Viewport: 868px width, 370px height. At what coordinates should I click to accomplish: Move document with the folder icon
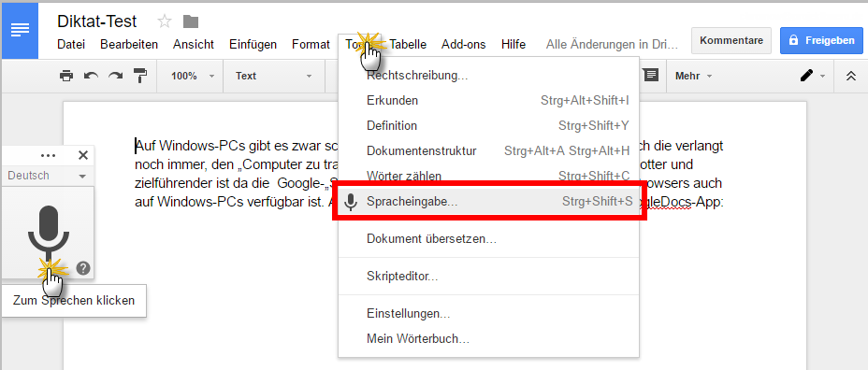pyautogui.click(x=191, y=21)
